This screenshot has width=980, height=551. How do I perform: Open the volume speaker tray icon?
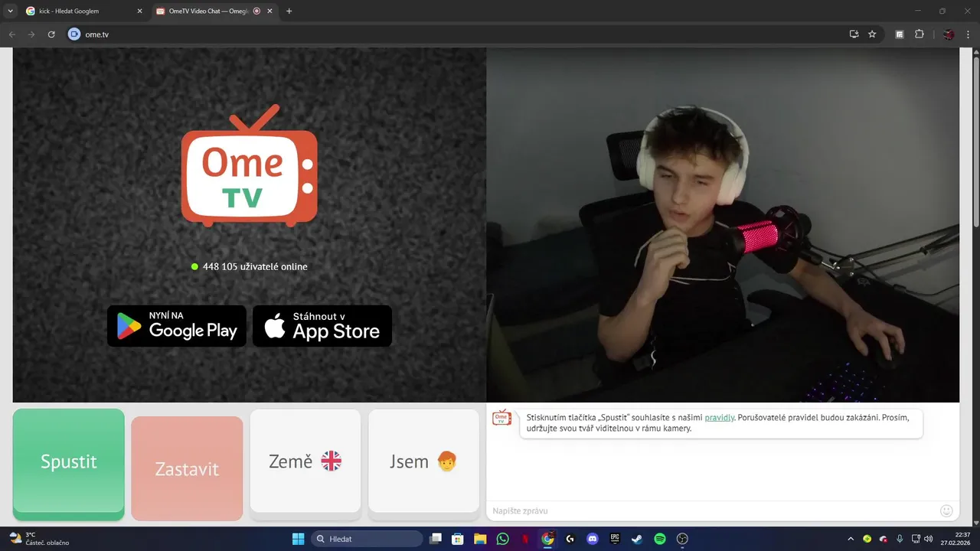[929, 539]
